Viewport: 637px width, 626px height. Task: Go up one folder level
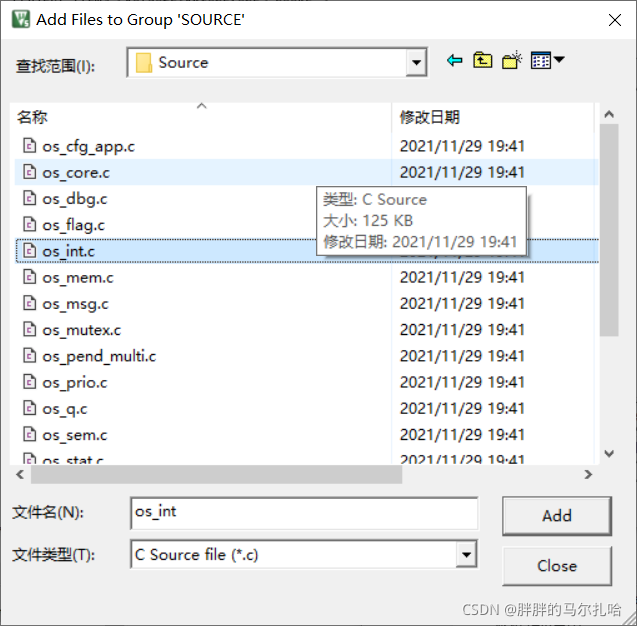coord(483,61)
